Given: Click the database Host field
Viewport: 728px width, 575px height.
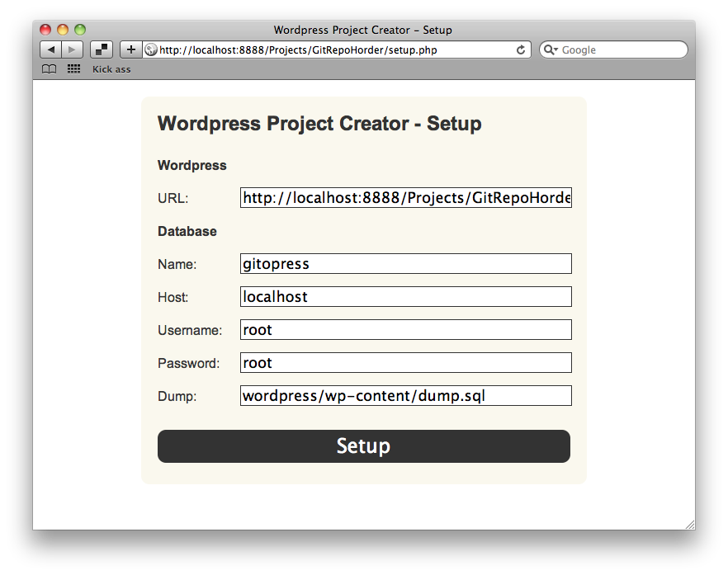Looking at the screenshot, I should tap(406, 296).
